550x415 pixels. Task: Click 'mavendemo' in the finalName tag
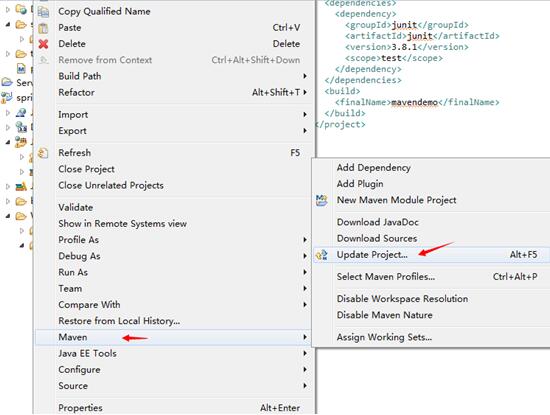pos(415,102)
